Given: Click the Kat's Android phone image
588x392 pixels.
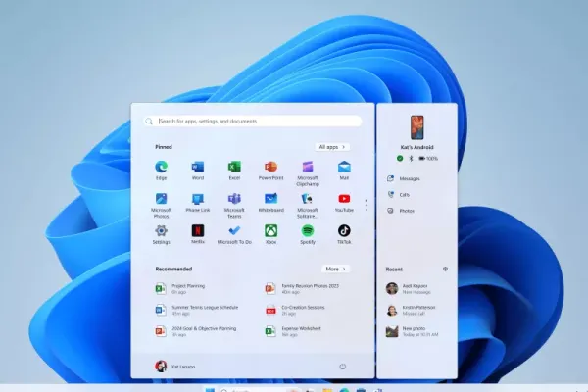Looking at the screenshot, I should pyautogui.click(x=416, y=127).
